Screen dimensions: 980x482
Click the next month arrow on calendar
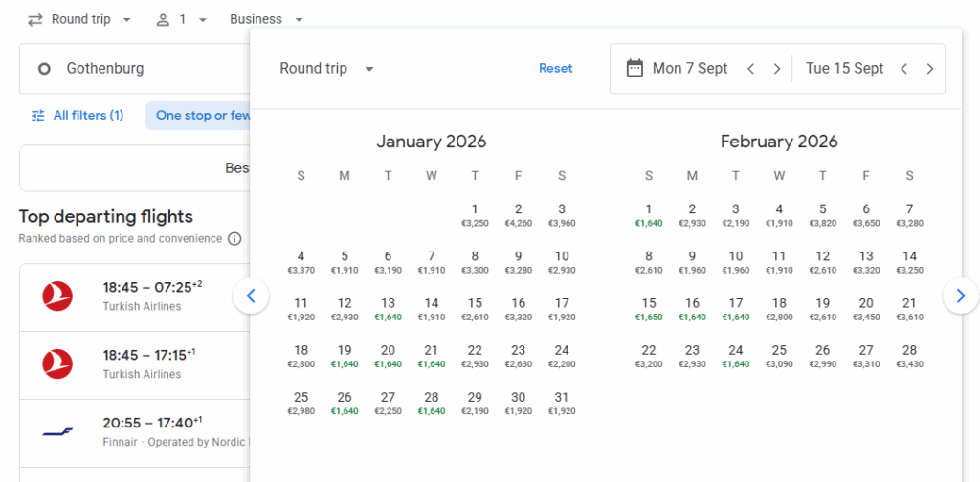pos(960,296)
